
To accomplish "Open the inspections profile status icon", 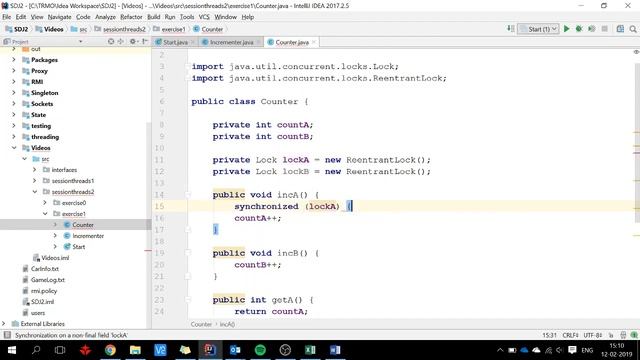I will (x=623, y=335).
